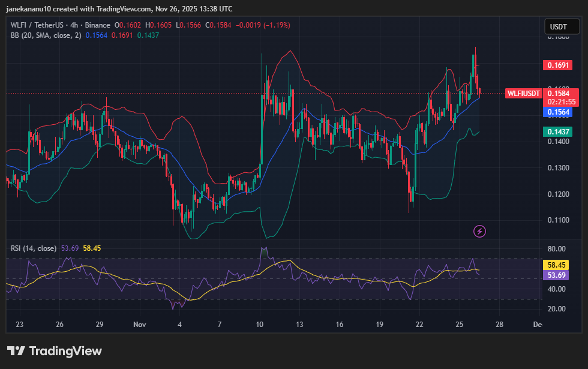The width and height of the screenshot is (588, 369).
Task: Click the blue 0.1564 basis price label
Action: (557, 112)
